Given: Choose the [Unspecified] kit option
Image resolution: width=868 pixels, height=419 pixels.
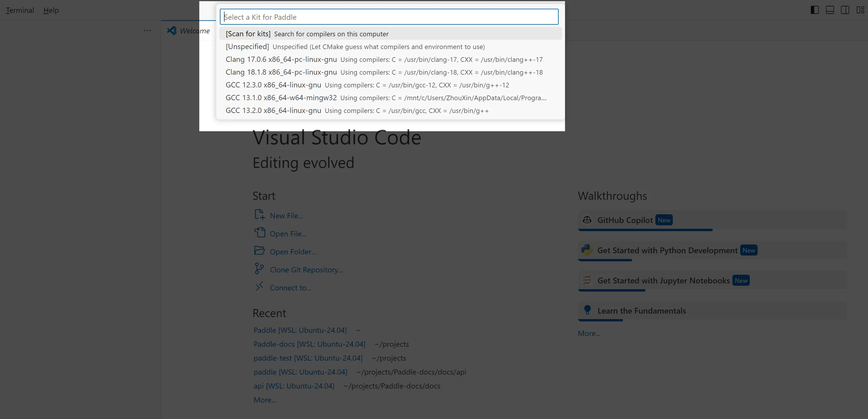Looking at the screenshot, I should [390, 46].
